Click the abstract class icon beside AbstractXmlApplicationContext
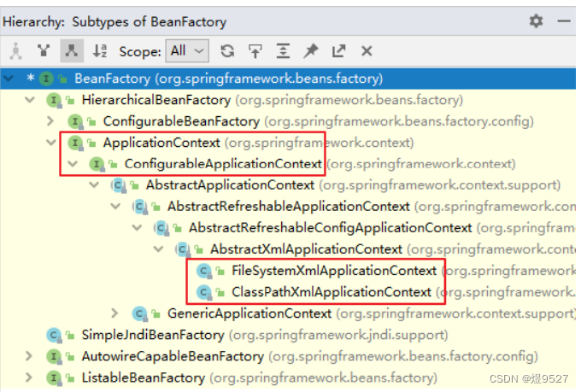The width and height of the screenshot is (581, 392). point(183,249)
